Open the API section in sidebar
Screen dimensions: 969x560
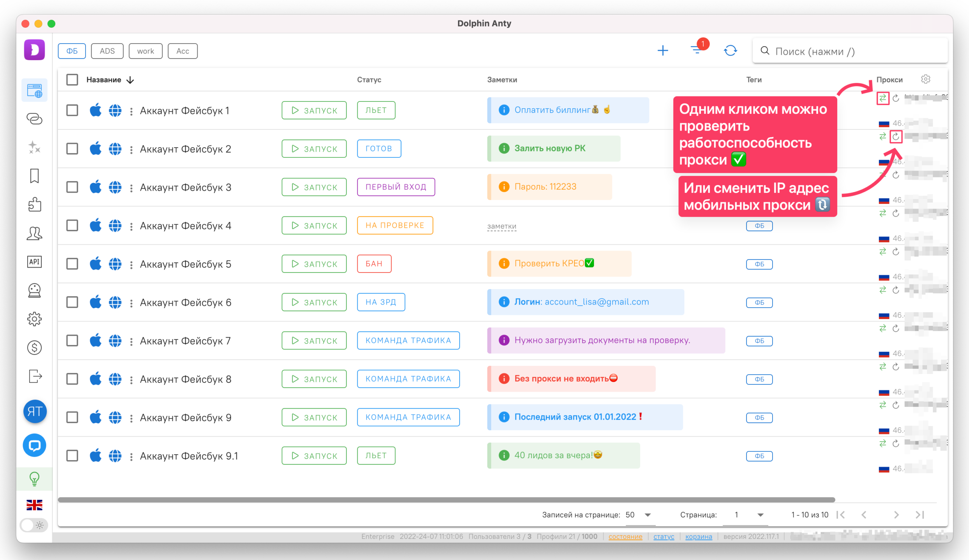click(x=34, y=262)
